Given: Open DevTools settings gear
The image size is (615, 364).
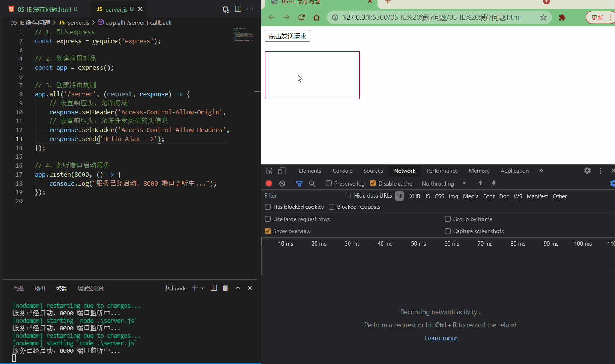Looking at the screenshot, I should (x=587, y=171).
